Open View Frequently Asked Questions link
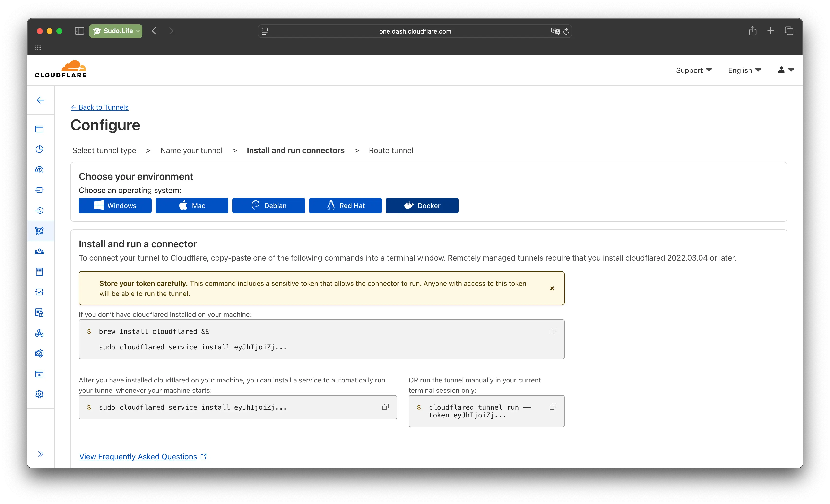 [138, 457]
